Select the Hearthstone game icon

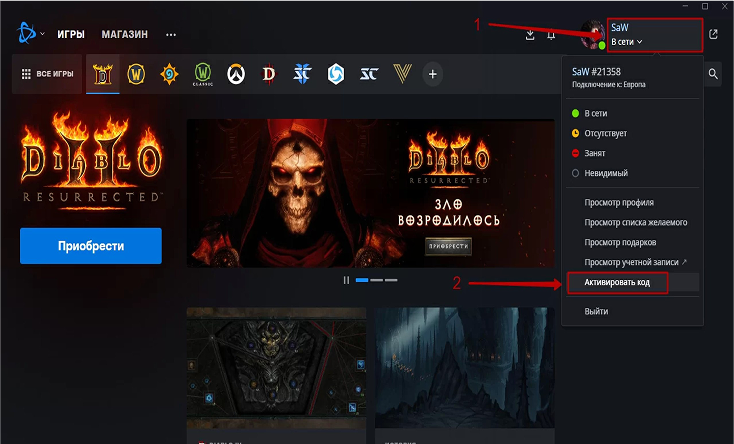169,74
